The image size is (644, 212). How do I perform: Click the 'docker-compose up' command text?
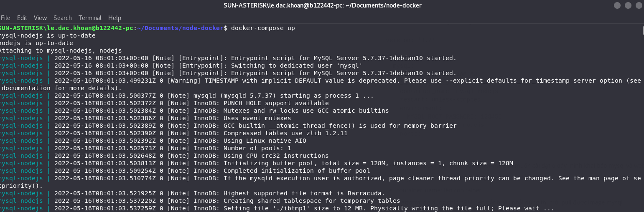click(263, 28)
